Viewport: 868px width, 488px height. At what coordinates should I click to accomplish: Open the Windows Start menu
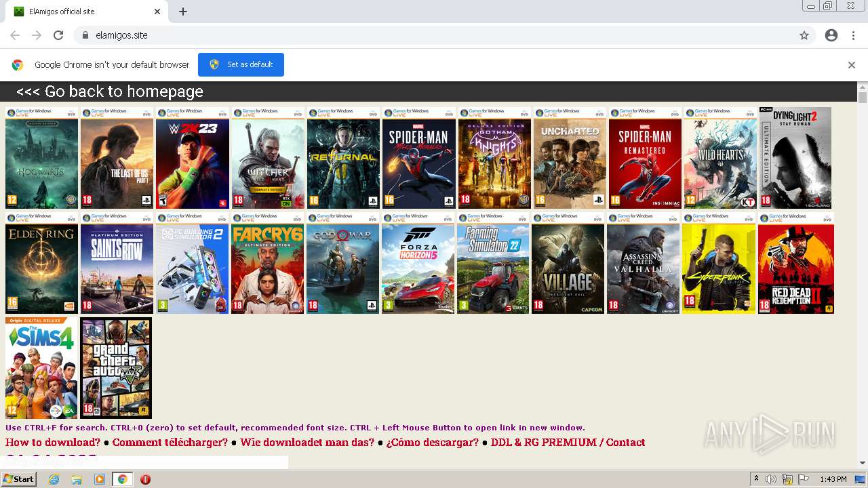[x=19, y=479]
